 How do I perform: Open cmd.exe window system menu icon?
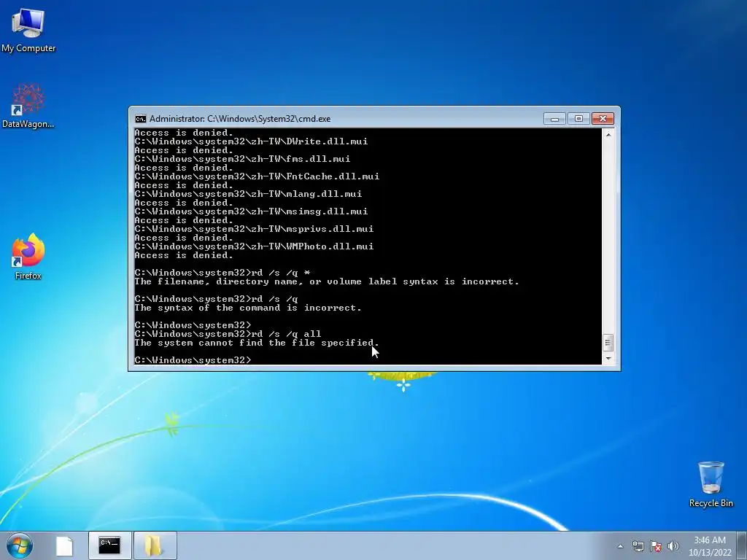[140, 119]
